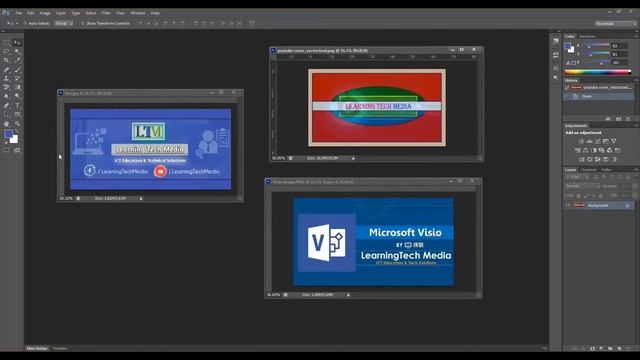The width and height of the screenshot is (640, 360).
Task: Select the Horizontal Type tool
Action: [17, 105]
